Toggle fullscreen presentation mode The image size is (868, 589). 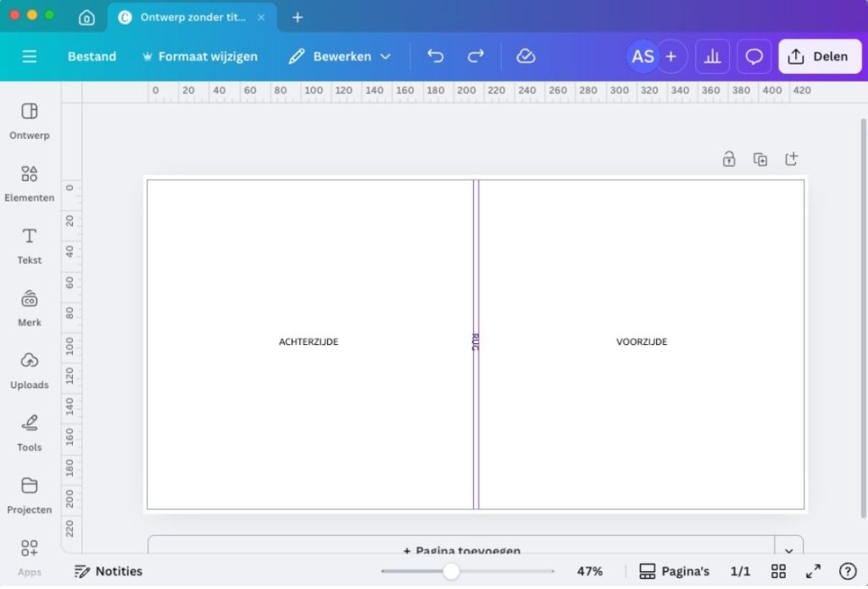tap(813, 571)
